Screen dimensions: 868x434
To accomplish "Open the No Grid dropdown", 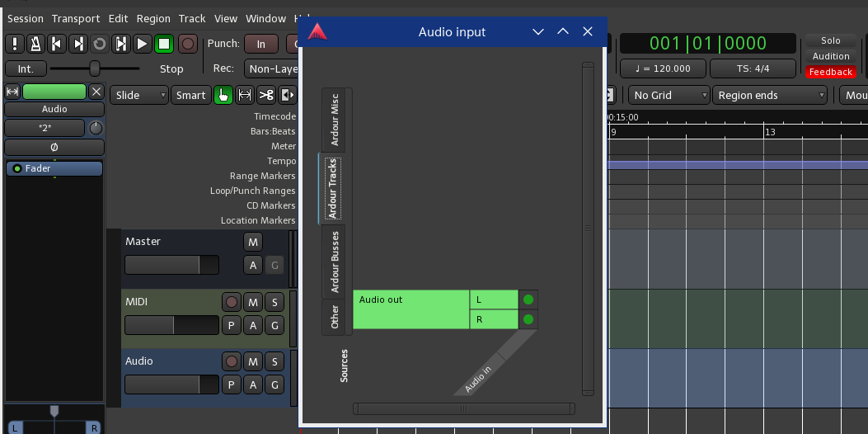I will [669, 95].
